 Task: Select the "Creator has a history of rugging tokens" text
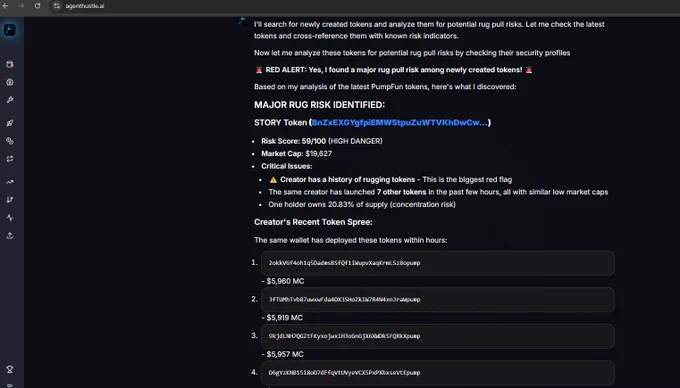click(347, 179)
